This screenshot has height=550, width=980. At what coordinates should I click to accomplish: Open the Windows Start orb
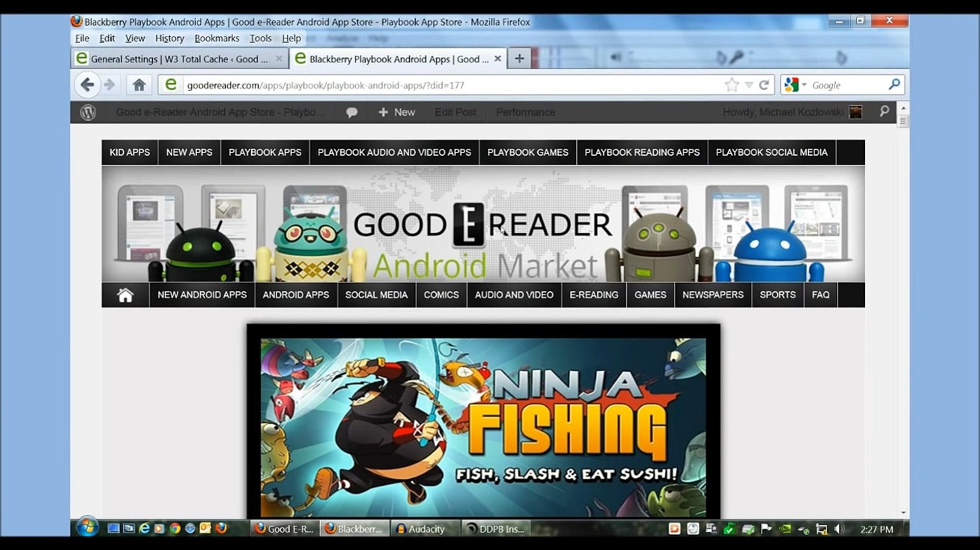87,528
